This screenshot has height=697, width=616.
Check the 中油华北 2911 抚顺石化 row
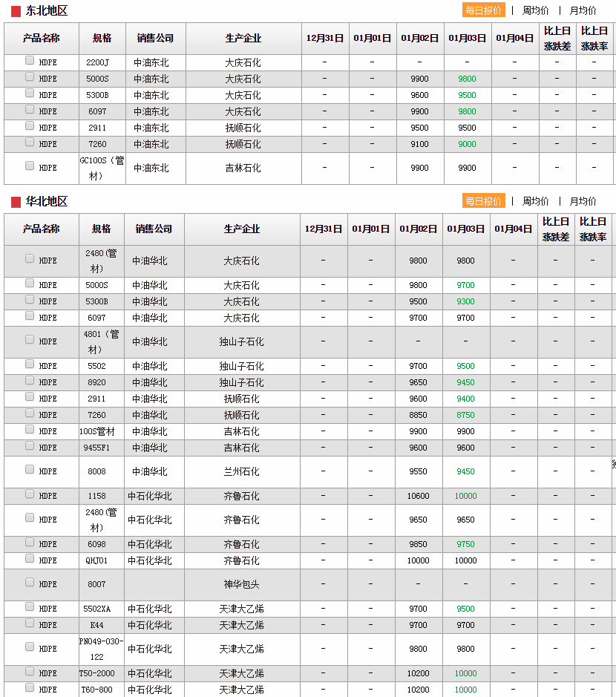click(30, 396)
